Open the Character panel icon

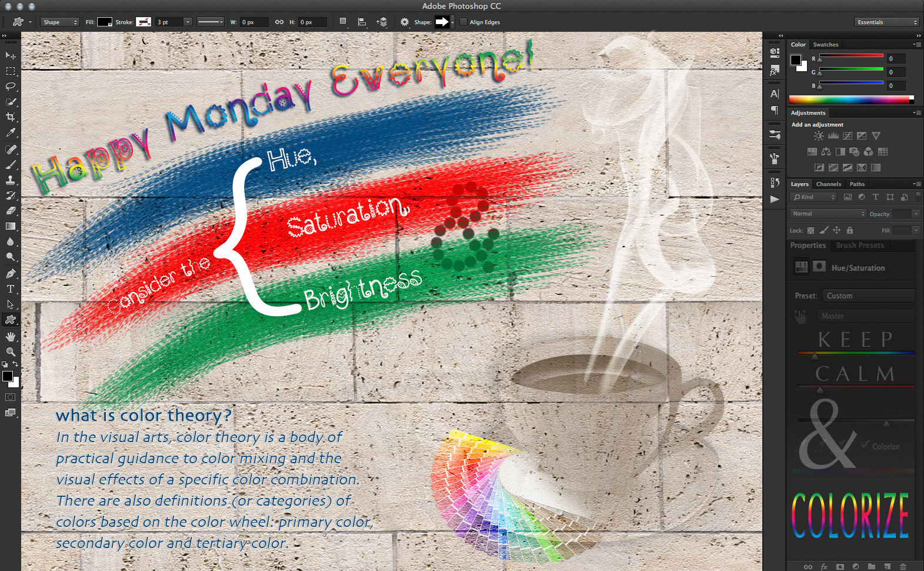(x=775, y=94)
